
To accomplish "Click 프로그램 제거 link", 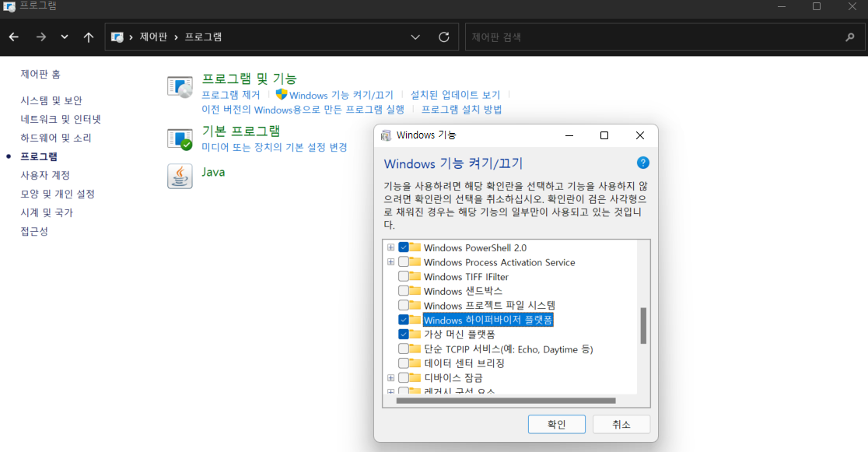I will (x=230, y=95).
